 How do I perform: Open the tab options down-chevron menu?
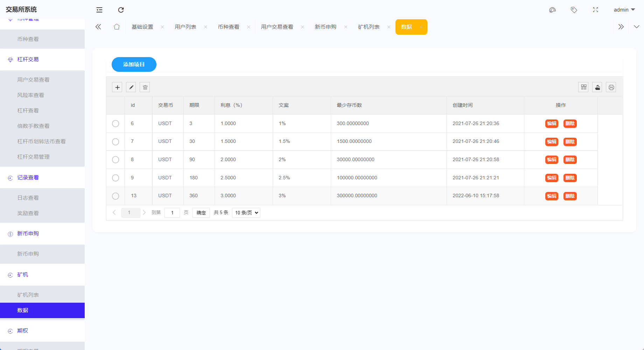pyautogui.click(x=636, y=27)
